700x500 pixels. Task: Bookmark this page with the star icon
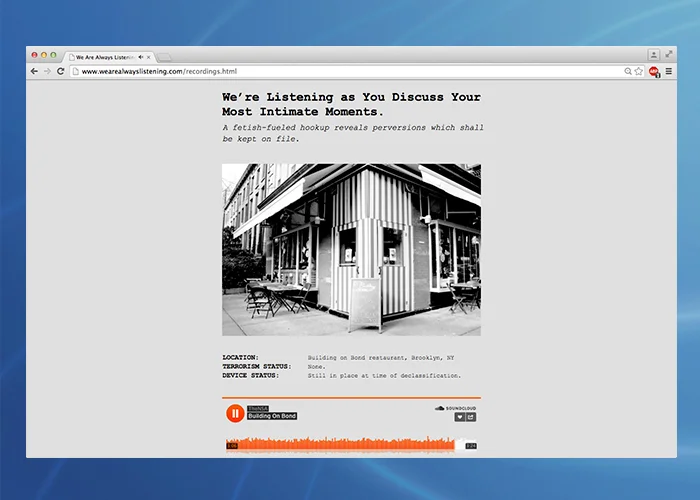(639, 71)
